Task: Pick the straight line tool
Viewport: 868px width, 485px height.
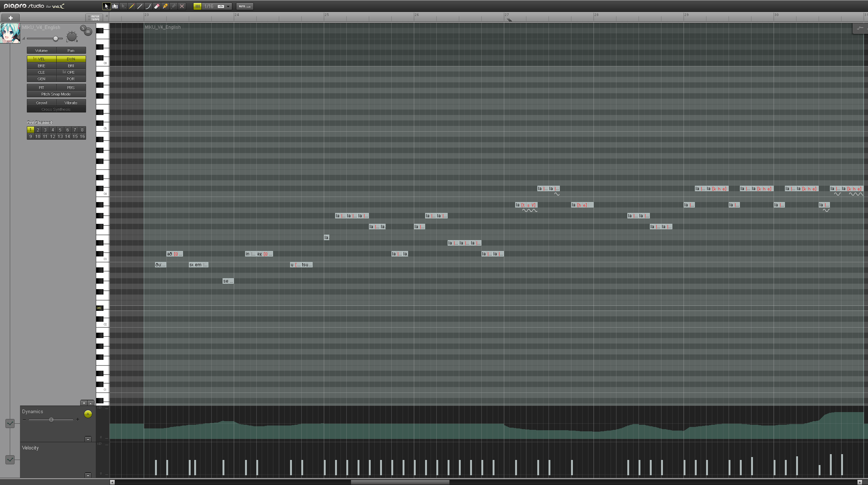Action: 140,6
